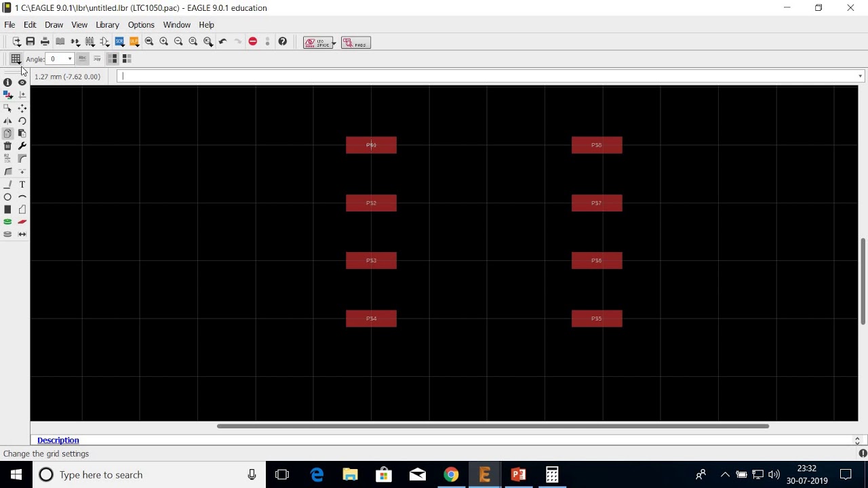Run a ULP program icon
The height and width of the screenshot is (488, 868).
[134, 41]
